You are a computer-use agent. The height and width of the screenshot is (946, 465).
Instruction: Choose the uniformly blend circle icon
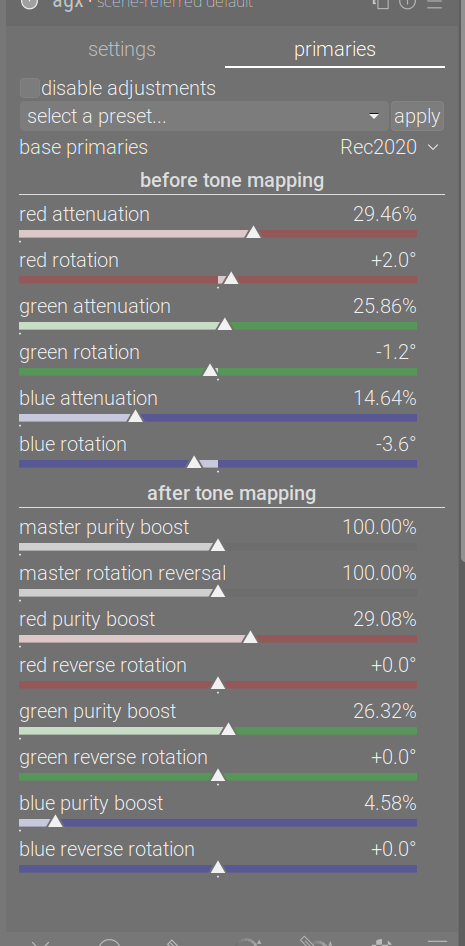(x=109, y=942)
